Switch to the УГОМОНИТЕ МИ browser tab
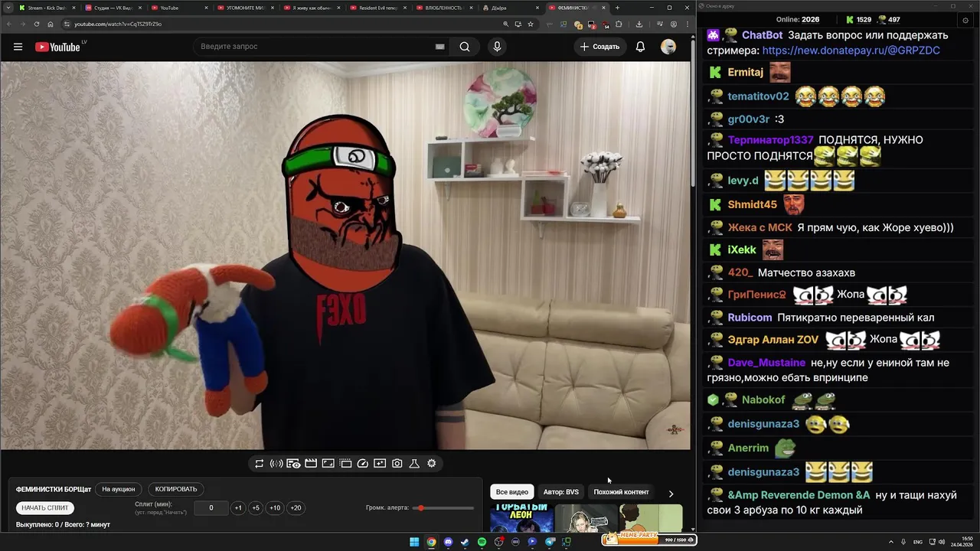 [x=246, y=8]
